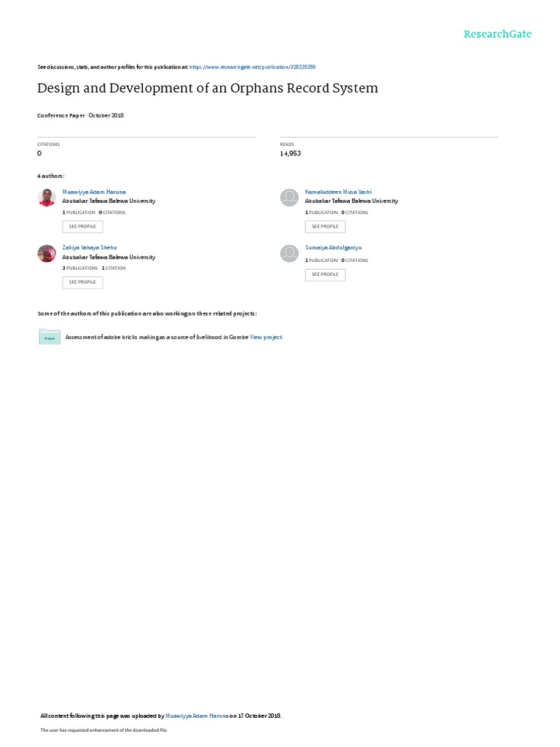Click Kamaluddeen Musa Yashi's avatar placeholder
Screen dimensions: 560x747
click(289, 197)
